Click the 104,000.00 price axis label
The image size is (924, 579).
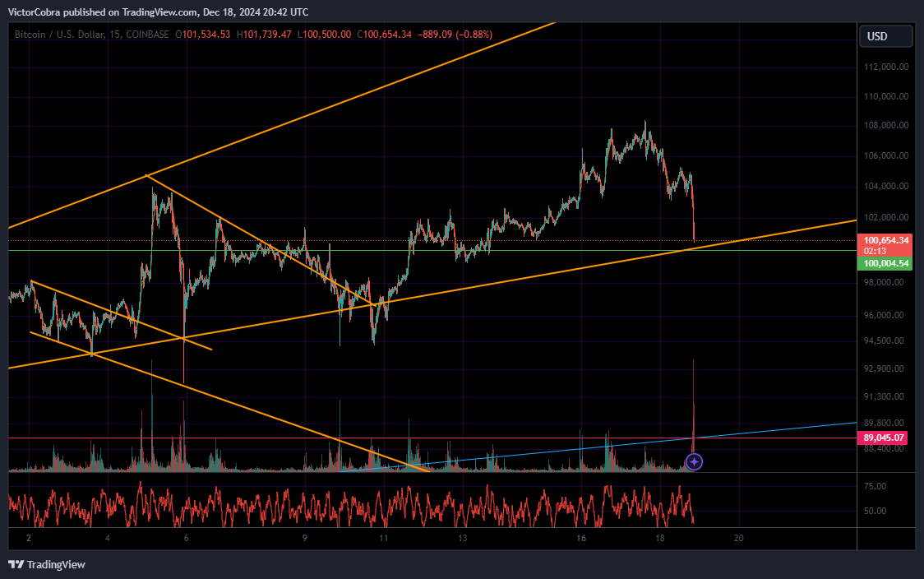tap(885, 186)
